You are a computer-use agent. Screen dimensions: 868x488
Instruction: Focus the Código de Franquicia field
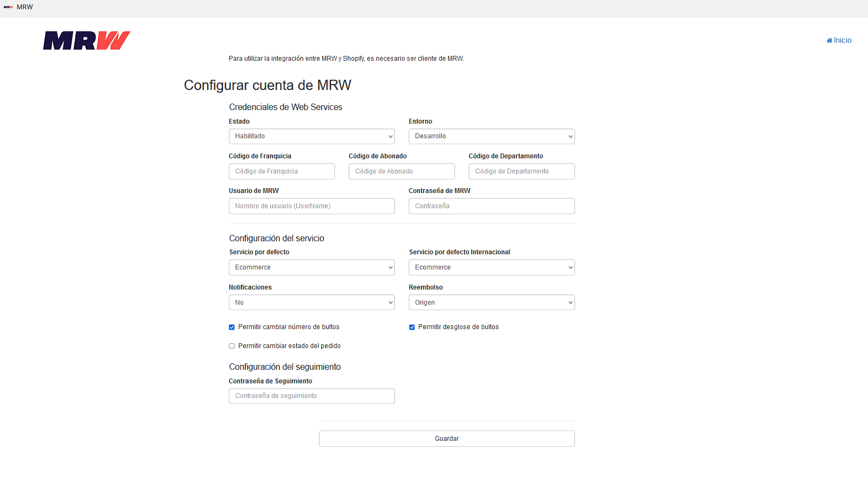(x=282, y=171)
